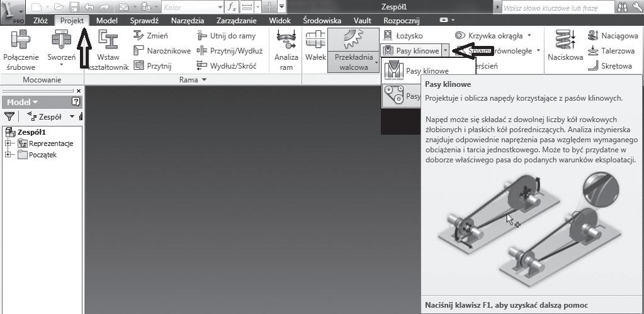Expand the Początek tree node
This screenshot has height=314, width=644.
pos(8,155)
